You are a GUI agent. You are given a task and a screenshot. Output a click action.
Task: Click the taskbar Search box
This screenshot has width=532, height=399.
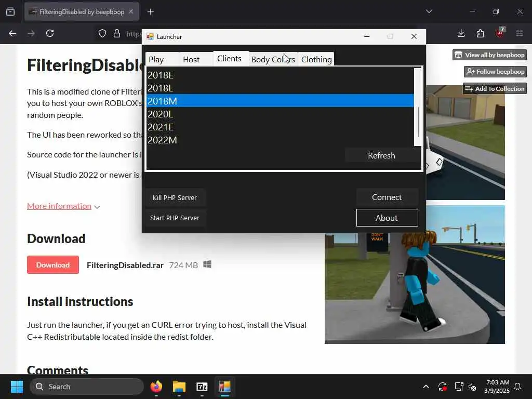[87, 387]
